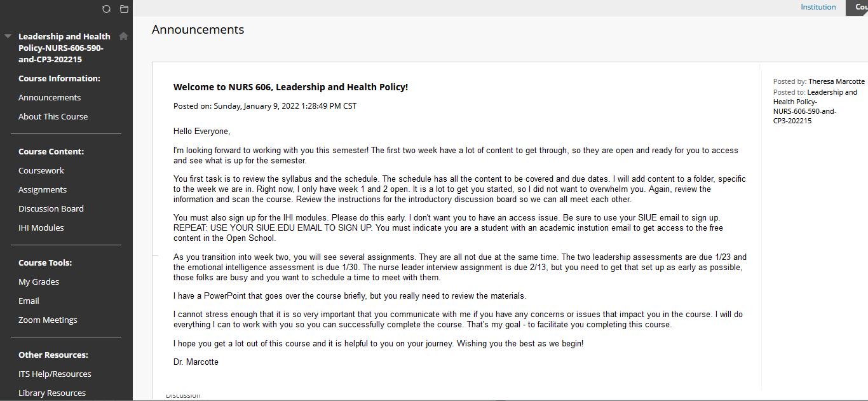Click the course home icon
The image size is (868, 401).
[x=123, y=36]
